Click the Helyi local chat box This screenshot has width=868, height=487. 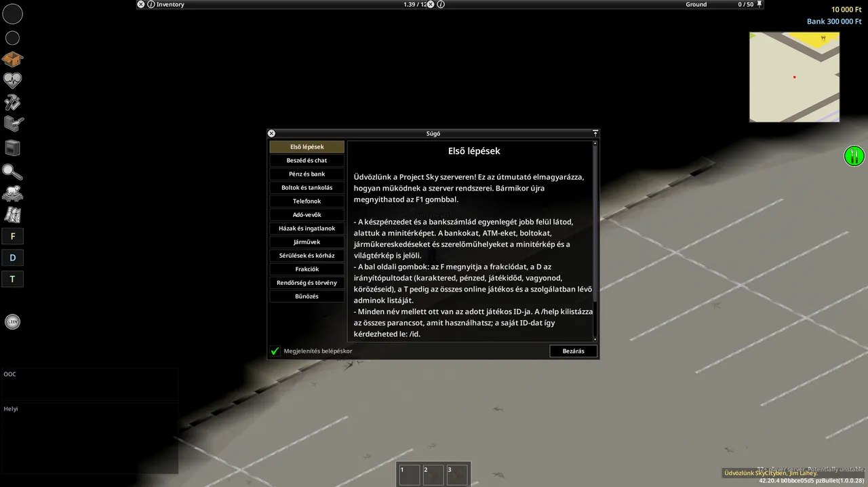(90, 438)
